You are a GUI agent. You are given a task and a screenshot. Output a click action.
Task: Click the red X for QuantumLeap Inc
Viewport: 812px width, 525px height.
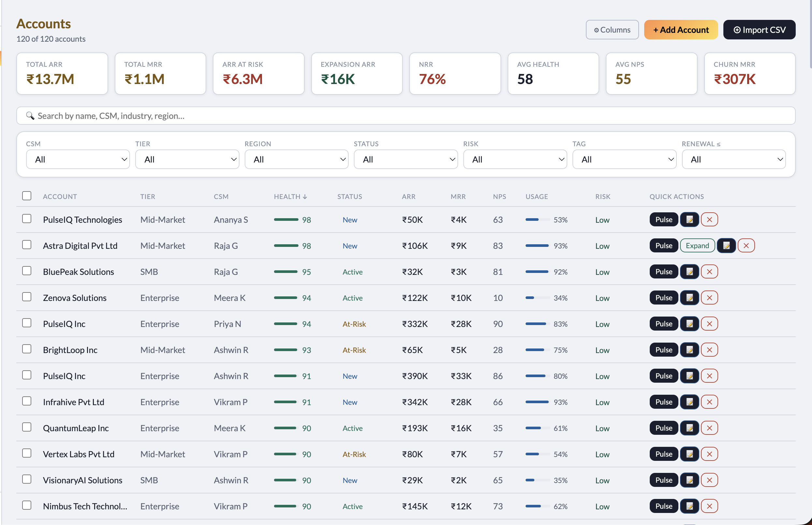pos(709,428)
